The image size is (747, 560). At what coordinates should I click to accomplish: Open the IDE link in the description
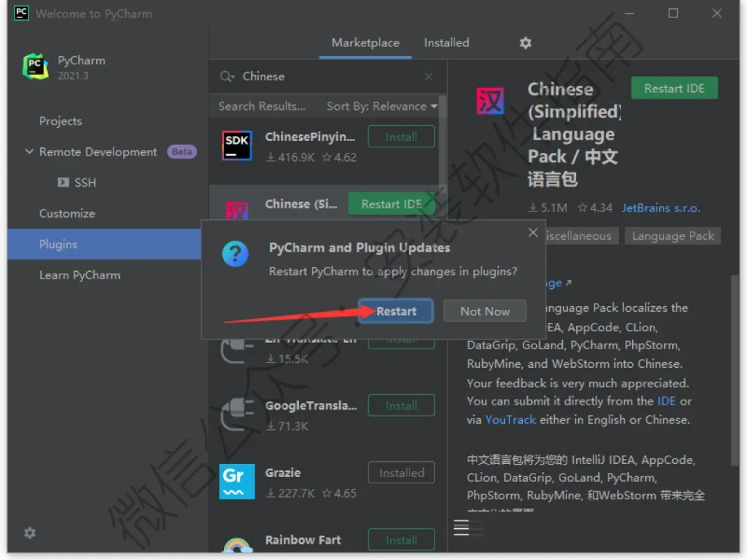click(666, 401)
